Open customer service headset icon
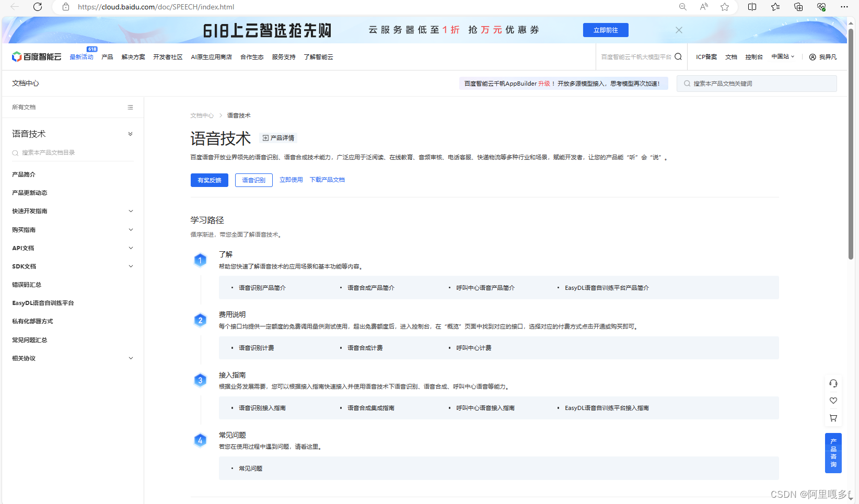Image resolution: width=859 pixels, height=504 pixels. [833, 383]
